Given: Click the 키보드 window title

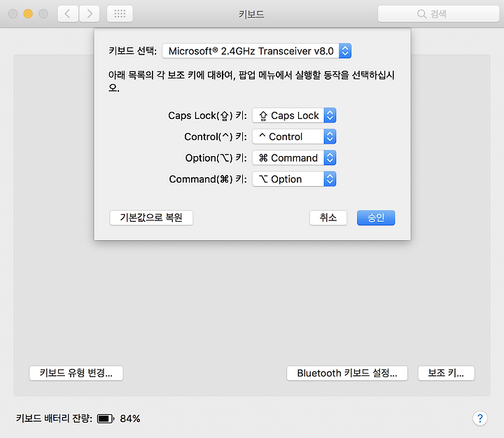Looking at the screenshot, I should 251,14.
